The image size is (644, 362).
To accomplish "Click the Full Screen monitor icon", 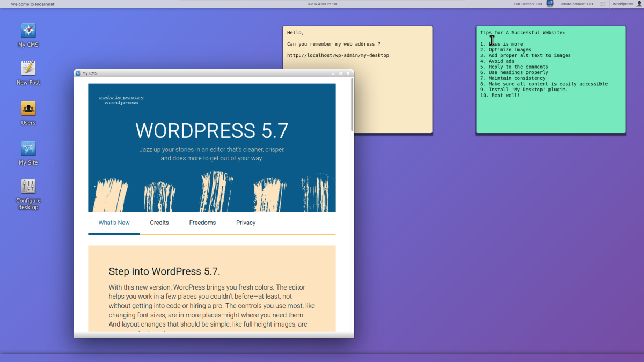I will point(550,4).
